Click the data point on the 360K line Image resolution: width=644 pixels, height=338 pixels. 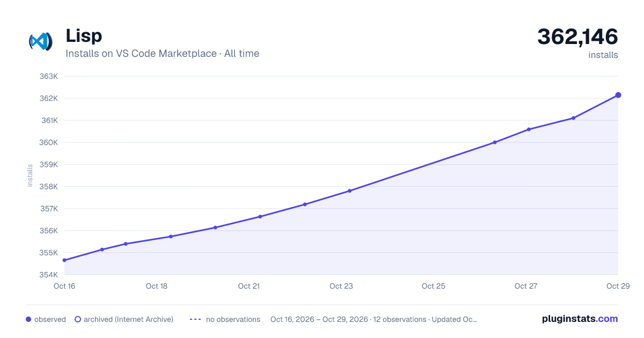point(495,142)
